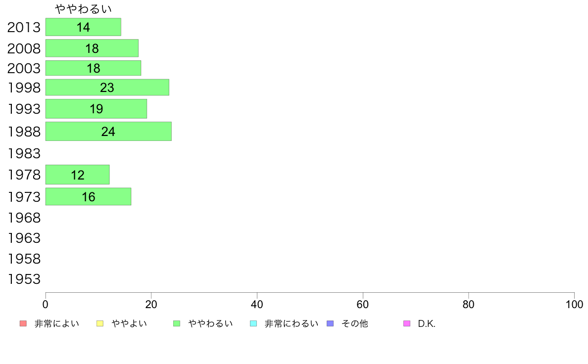
Task: Select the 2008 bar showing 18
Action: tap(92, 48)
